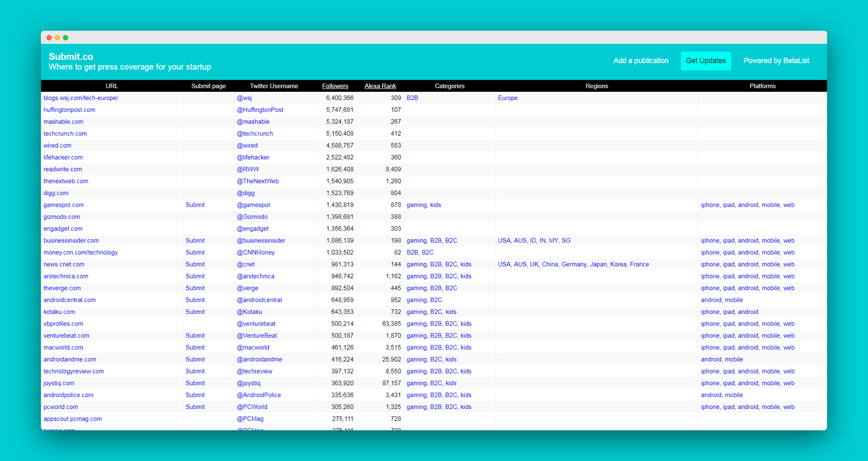Image resolution: width=868 pixels, height=461 pixels.
Task: Click China region in news.cnet.com row
Action: [550, 265]
